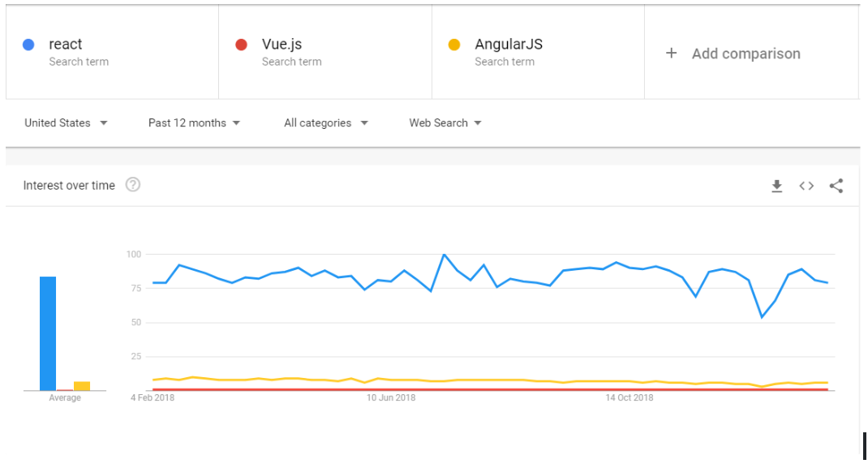Select the react search term box
The height and width of the screenshot is (468, 868).
point(113,52)
